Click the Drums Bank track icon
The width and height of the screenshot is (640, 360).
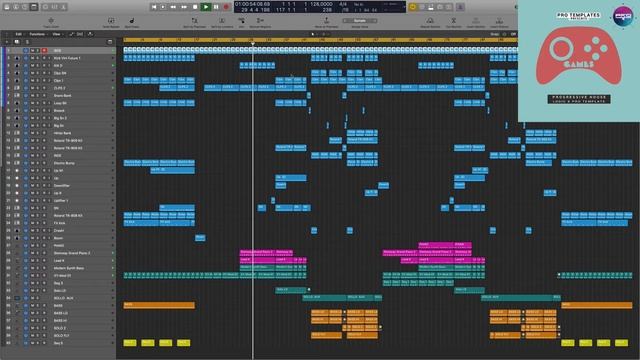[x=17, y=96]
